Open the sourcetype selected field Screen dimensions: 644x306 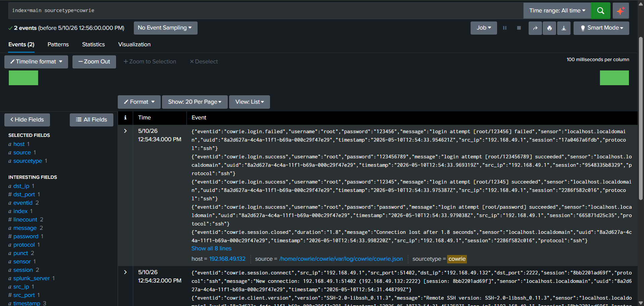tap(28, 161)
